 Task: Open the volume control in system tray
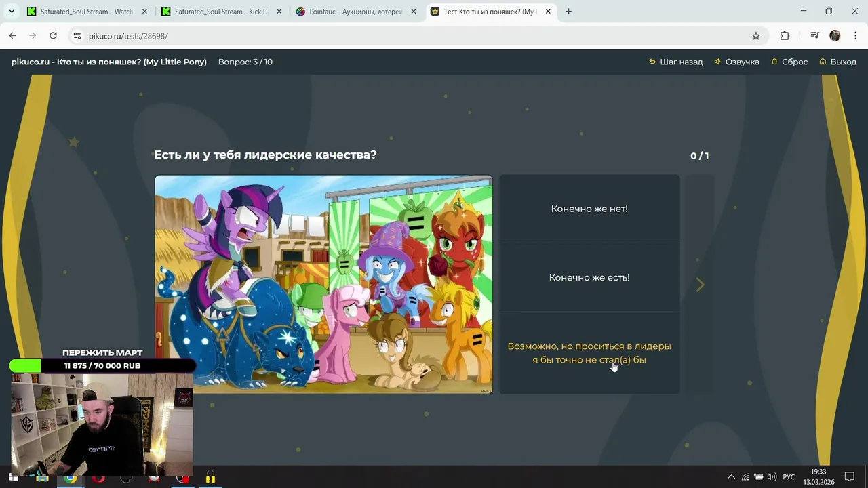coord(772,477)
